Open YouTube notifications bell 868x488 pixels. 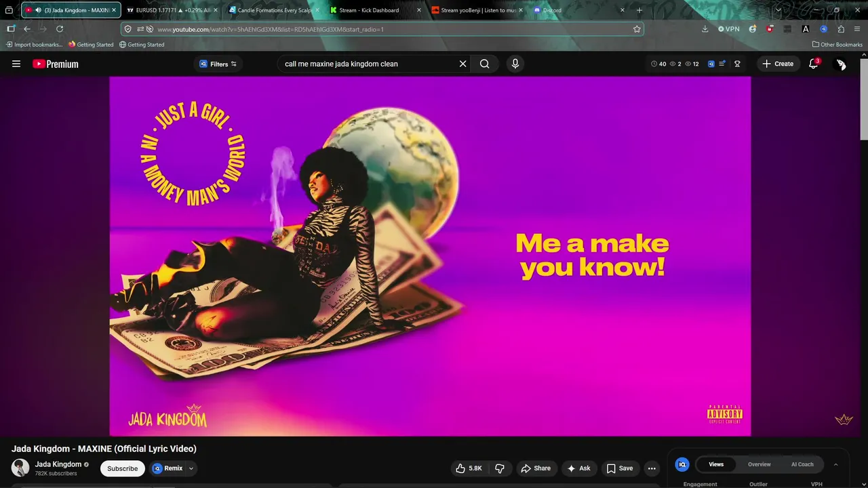[814, 64]
